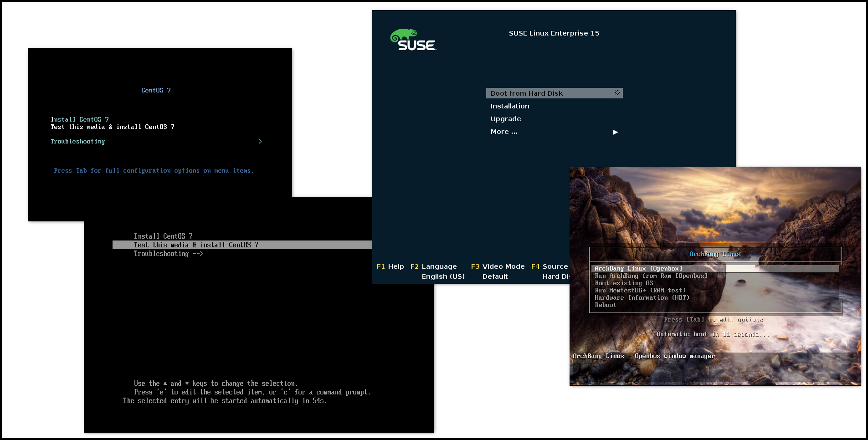Select Boot existing OS in ArchBang menu
This screenshot has height=440, width=868.
click(624, 283)
